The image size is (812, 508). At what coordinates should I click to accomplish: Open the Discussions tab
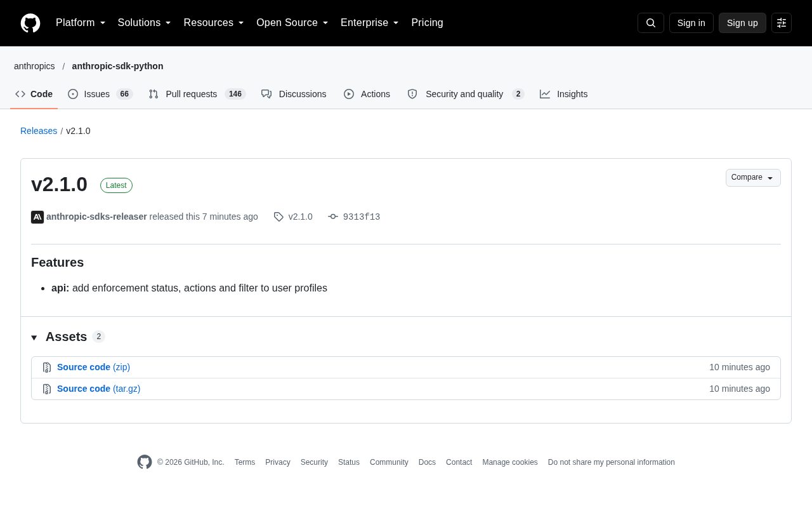click(294, 94)
